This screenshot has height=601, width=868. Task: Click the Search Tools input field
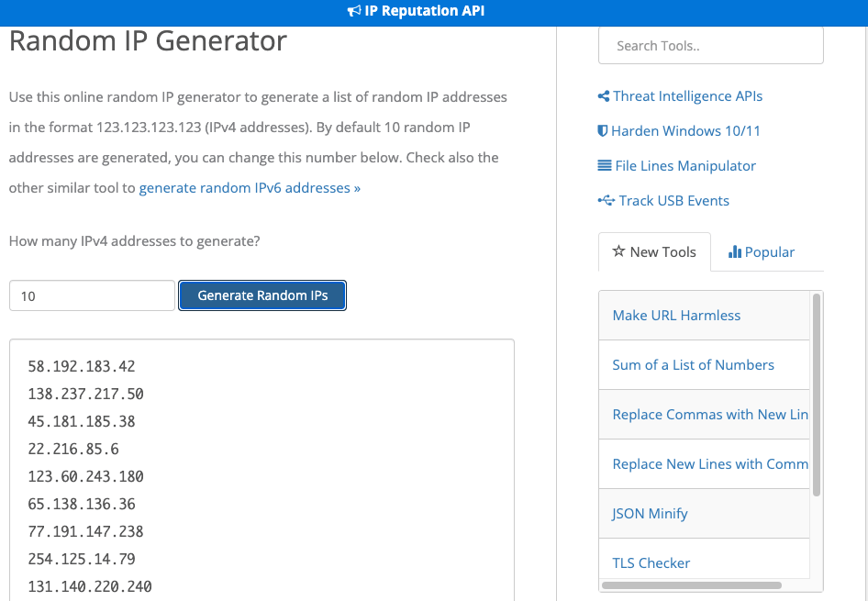tap(711, 46)
